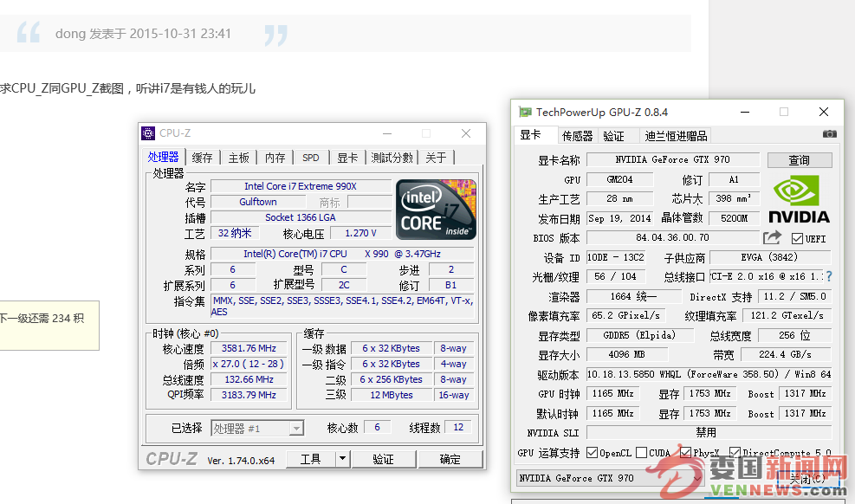
Task: Click the Socket 1366 LGA value
Action: click(301, 217)
